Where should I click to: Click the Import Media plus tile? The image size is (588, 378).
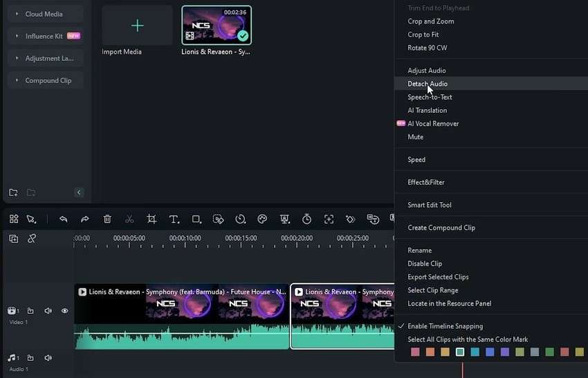point(137,26)
